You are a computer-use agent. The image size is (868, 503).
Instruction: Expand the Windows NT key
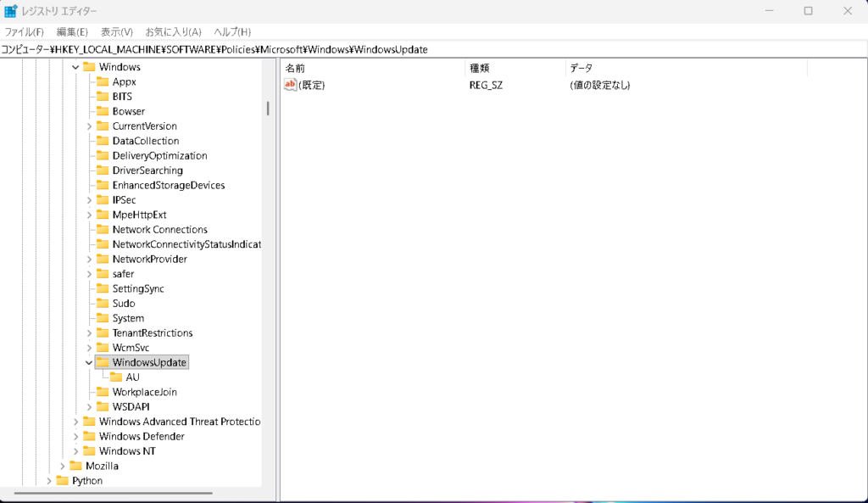tap(75, 451)
